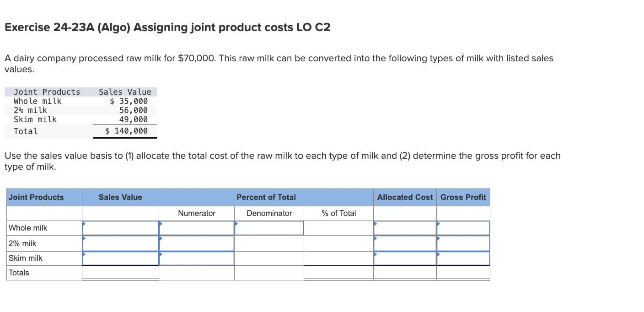Click the % of Total subheader cell
The width and height of the screenshot is (644, 312).
[x=338, y=213]
